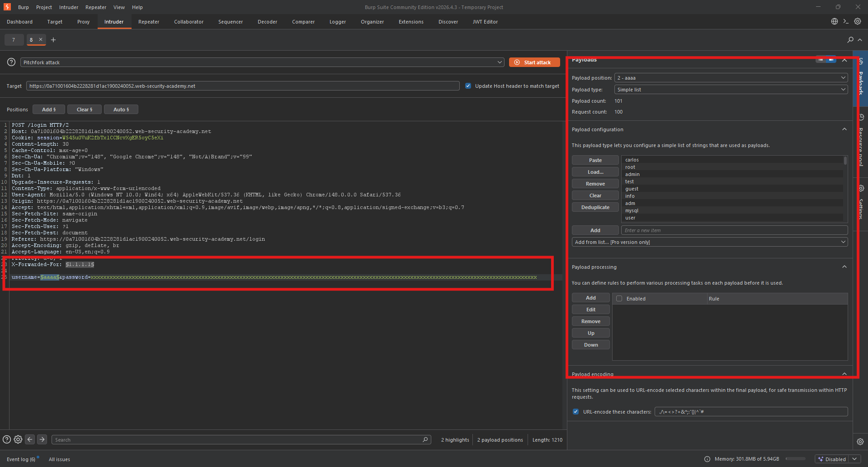This screenshot has width=868, height=467.
Task: Open the command palette terminal icon
Action: (x=846, y=21)
